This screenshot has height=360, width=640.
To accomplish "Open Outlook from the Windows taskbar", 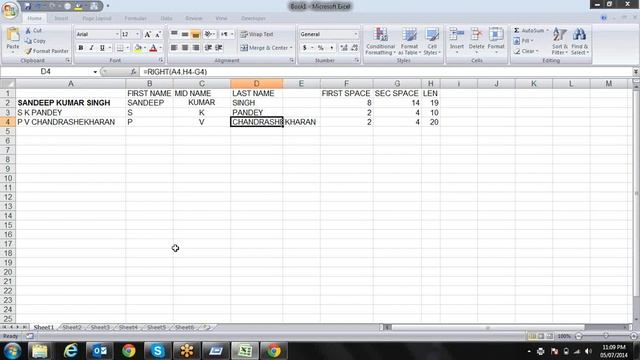I will 99,351.
